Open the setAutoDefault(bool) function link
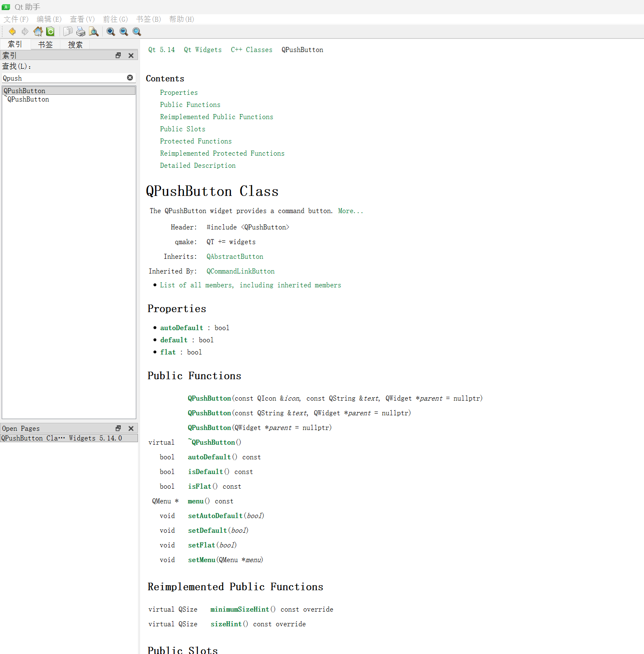This screenshot has width=644, height=654. tap(215, 516)
